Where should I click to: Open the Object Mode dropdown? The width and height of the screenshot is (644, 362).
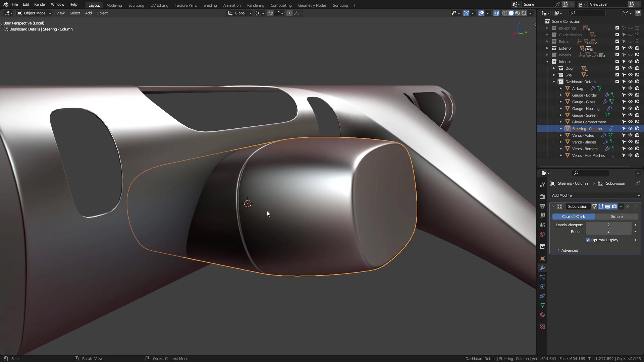point(34,13)
